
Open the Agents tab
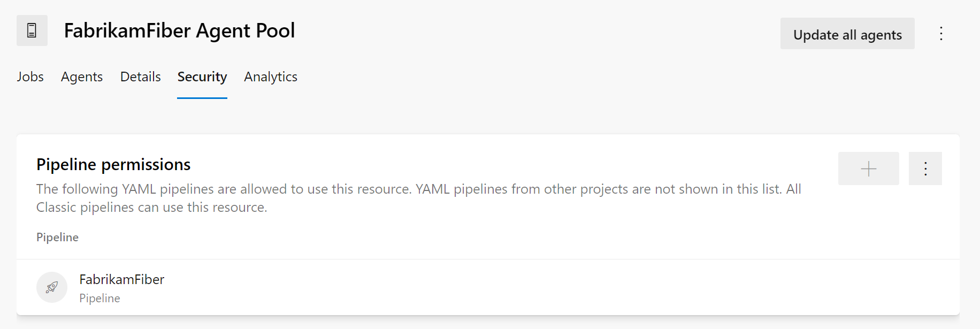pos(82,77)
